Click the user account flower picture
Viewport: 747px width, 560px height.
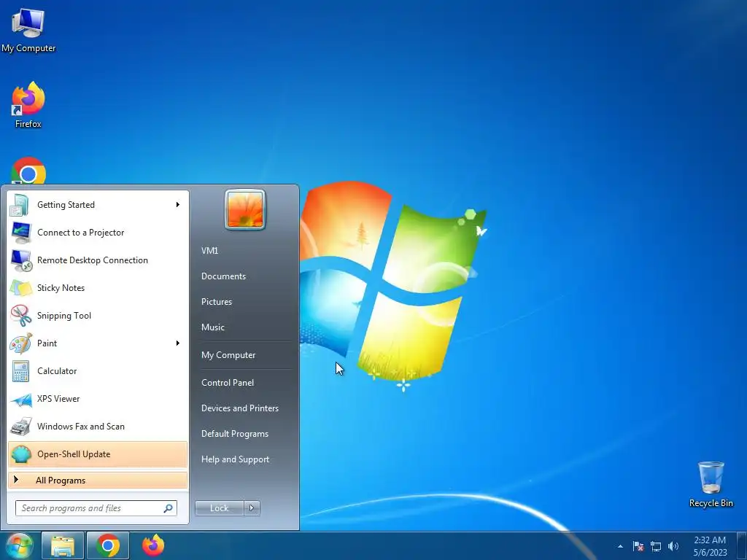tap(244, 209)
